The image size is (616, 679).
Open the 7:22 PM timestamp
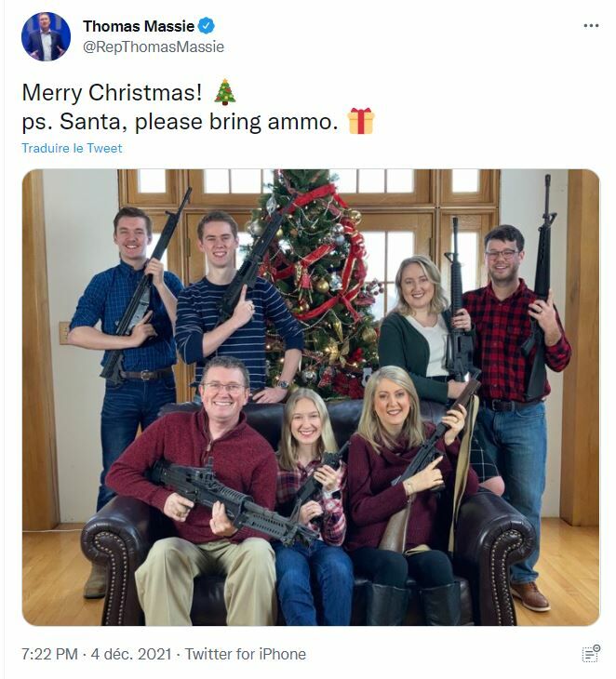coord(49,654)
